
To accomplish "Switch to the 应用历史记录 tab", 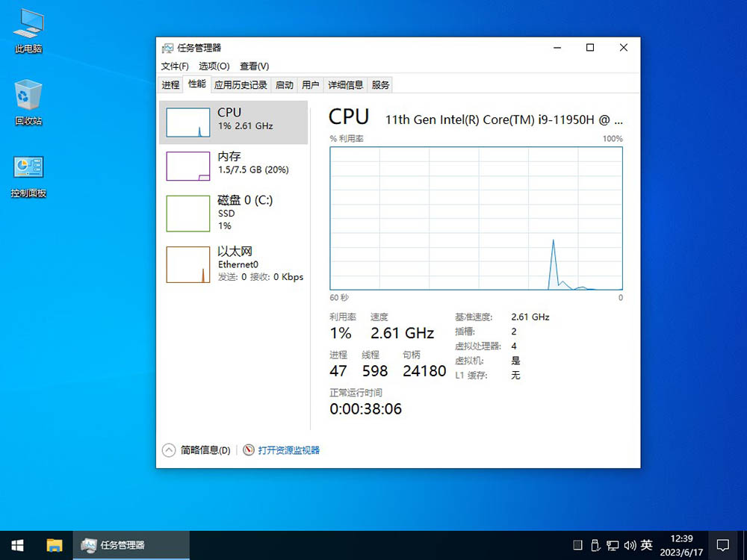I will (241, 85).
